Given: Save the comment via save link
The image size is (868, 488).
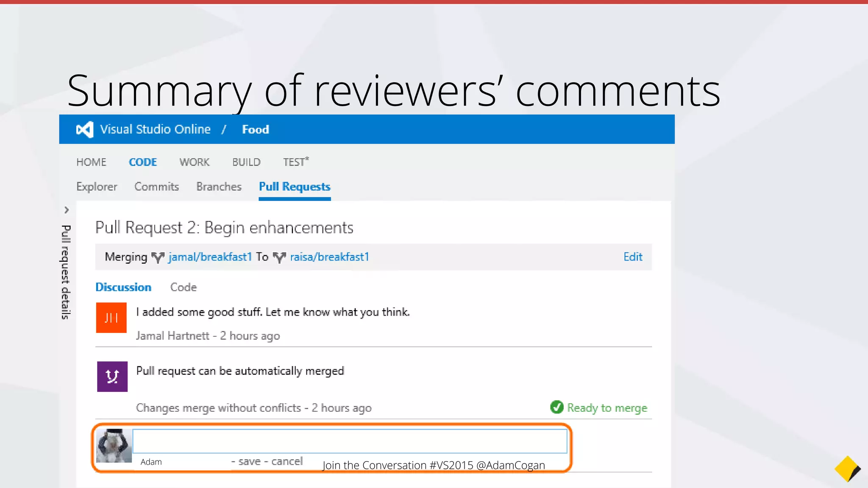Looking at the screenshot, I should coord(250,461).
